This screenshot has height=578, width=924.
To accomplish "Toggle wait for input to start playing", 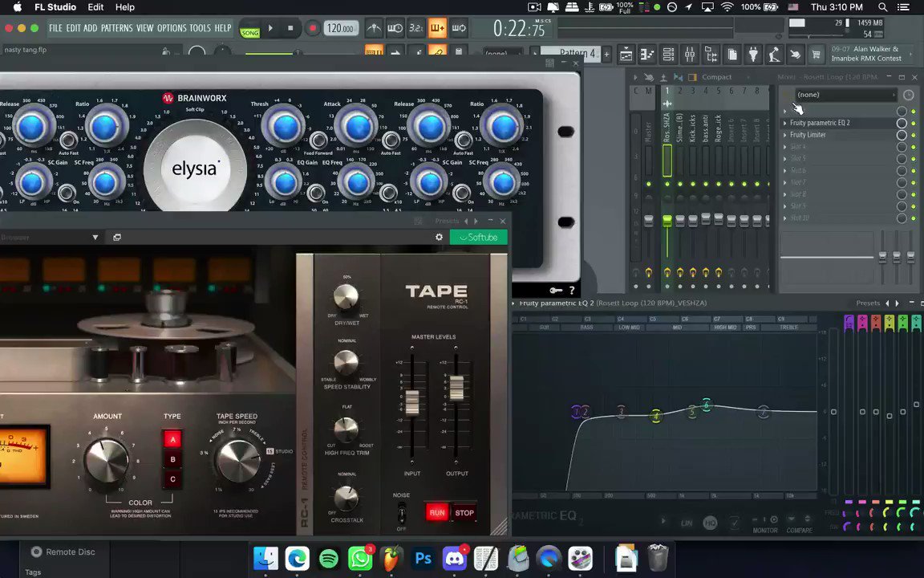I will [x=395, y=28].
